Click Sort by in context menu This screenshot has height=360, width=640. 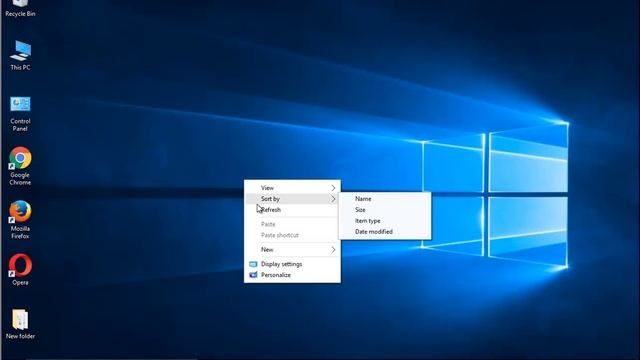(x=292, y=199)
